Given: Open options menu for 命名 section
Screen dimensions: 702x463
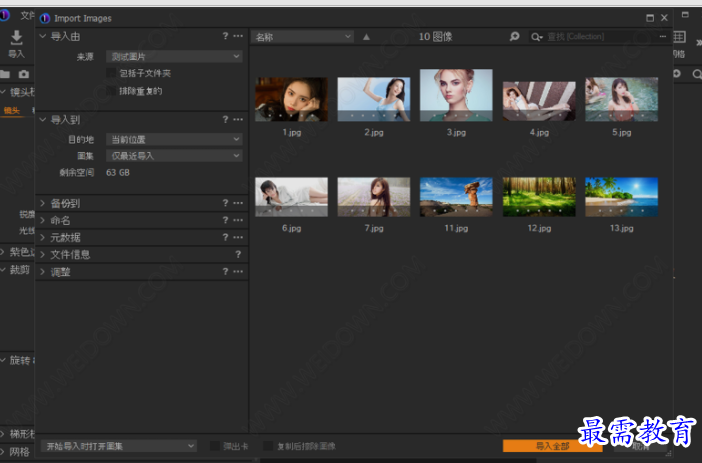Looking at the screenshot, I should [238, 220].
